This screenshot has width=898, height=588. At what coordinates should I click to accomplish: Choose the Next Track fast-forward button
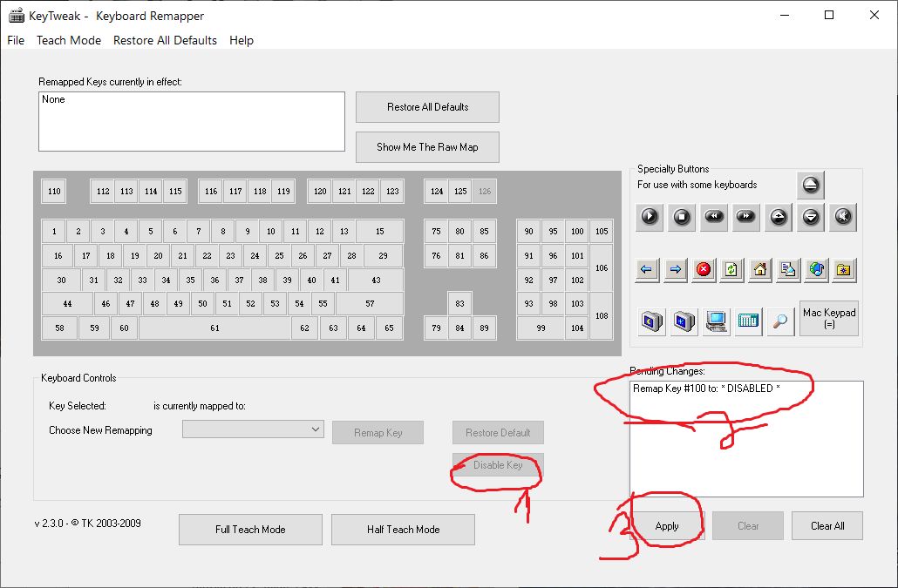(745, 217)
